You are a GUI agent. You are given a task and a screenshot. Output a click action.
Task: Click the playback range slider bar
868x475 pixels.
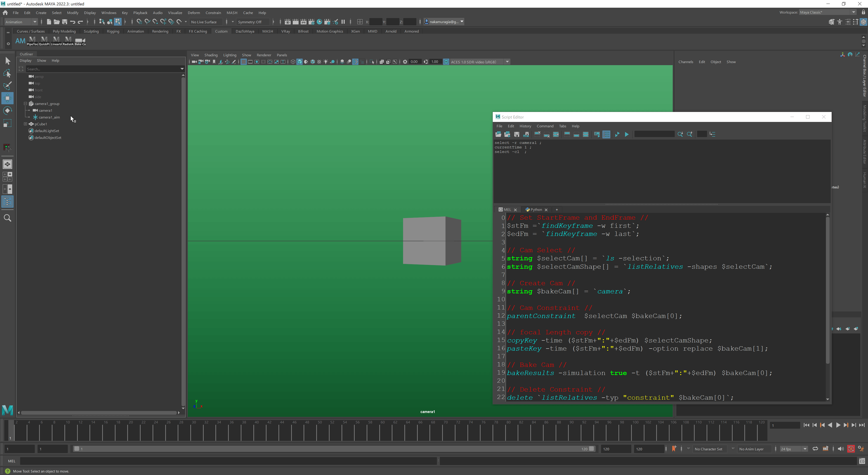[334, 449]
